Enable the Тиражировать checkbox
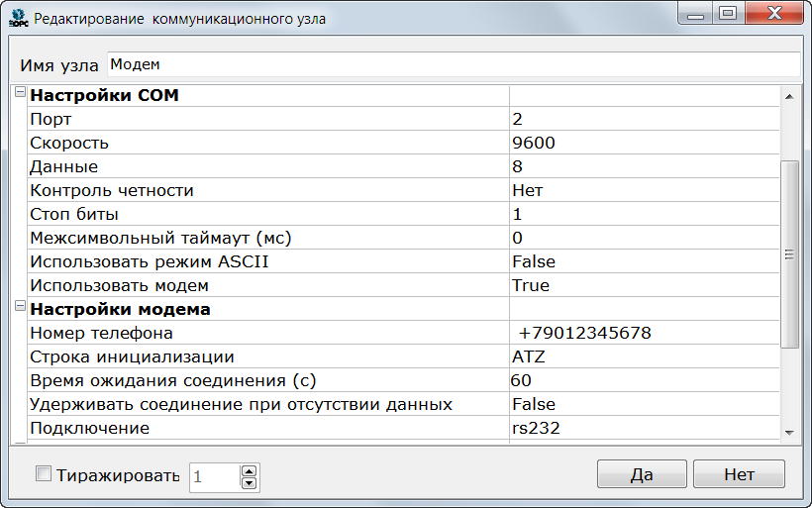Image resolution: width=812 pixels, height=508 pixels. pyautogui.click(x=44, y=473)
